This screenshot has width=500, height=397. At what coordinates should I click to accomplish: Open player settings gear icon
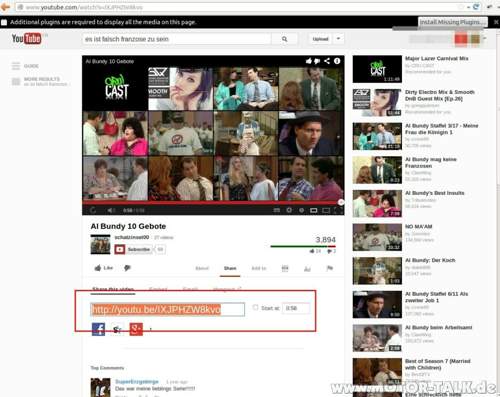pos(289,210)
